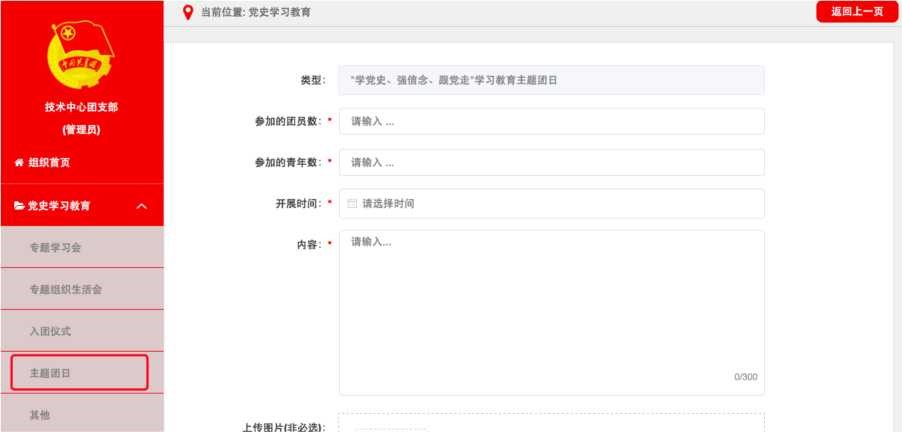Click the calendar icon in 开展时间 field
Screen dimensions: 902x432
[x=352, y=203]
